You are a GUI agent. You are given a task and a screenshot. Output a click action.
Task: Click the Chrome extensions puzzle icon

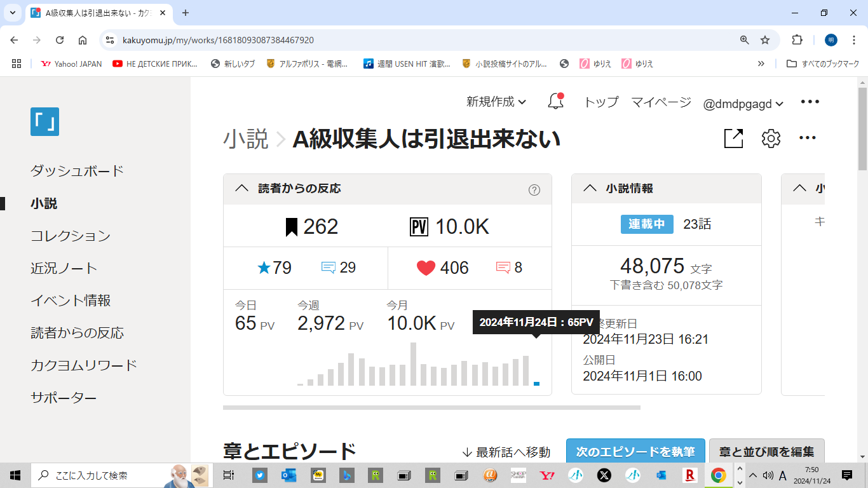click(x=797, y=40)
